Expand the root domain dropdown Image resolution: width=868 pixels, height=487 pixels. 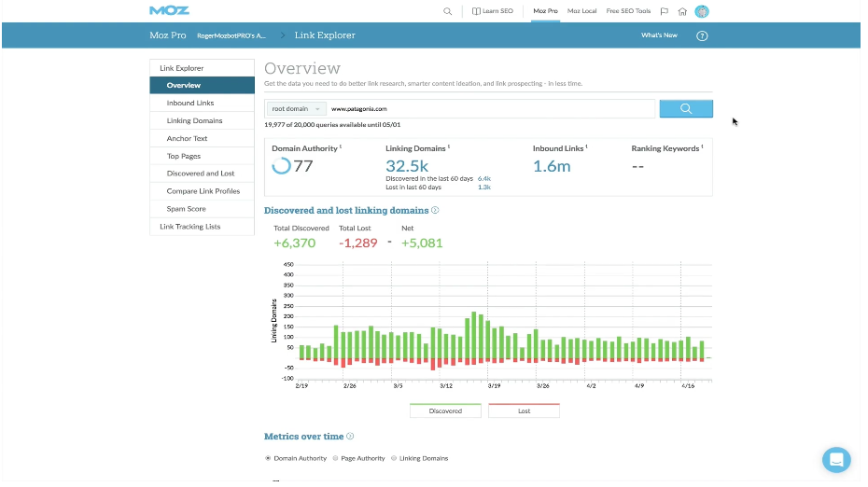(x=296, y=108)
